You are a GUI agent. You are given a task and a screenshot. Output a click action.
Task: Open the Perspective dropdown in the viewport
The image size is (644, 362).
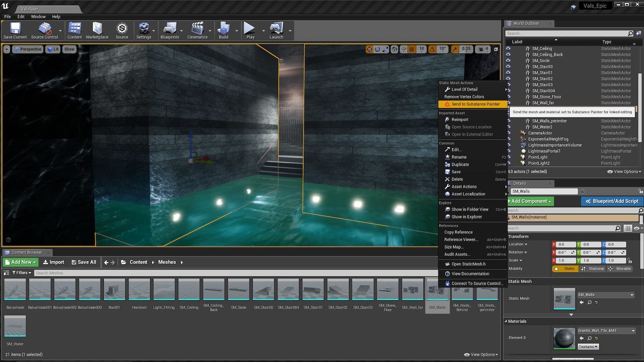coord(28,49)
